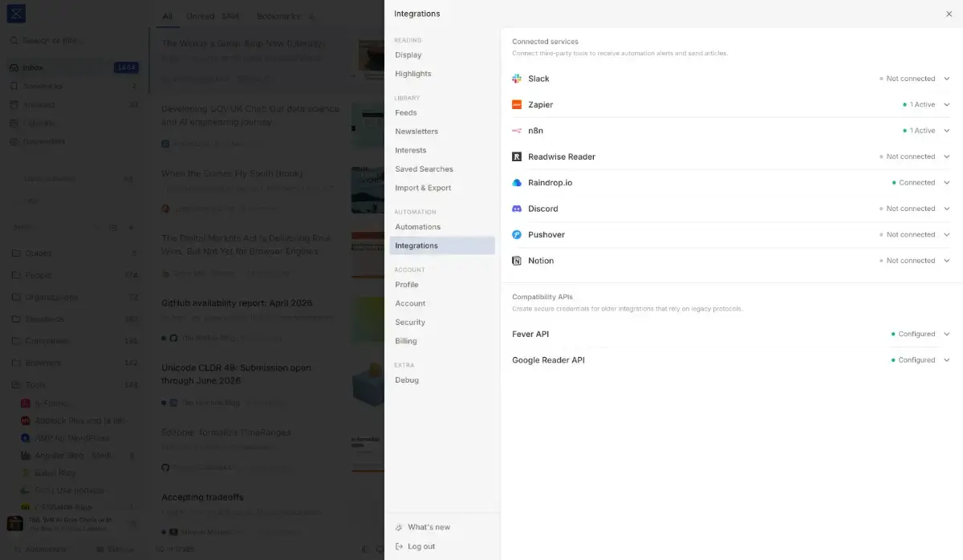Expand the n8n integration row chevron
Screen dimensions: 963x560
tap(947, 131)
